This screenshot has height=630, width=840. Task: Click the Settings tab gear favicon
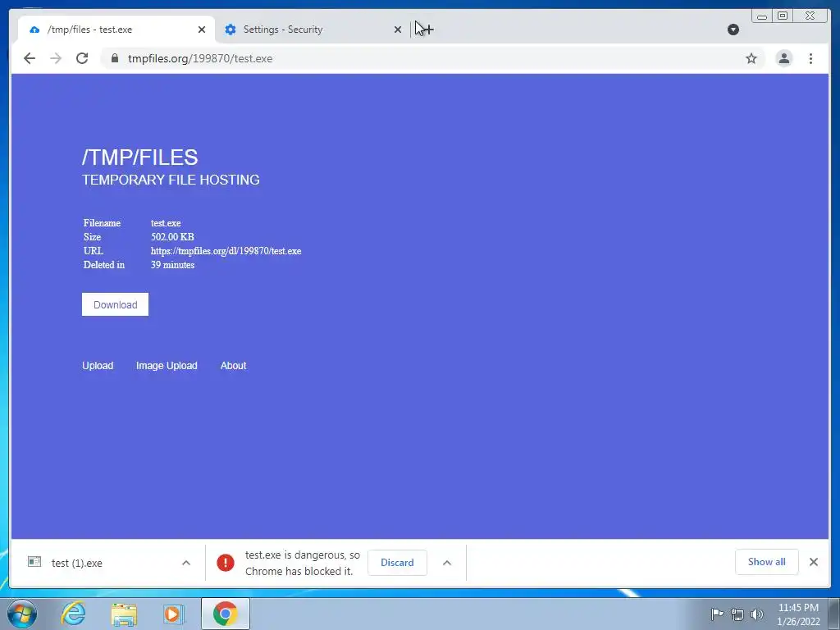point(231,30)
